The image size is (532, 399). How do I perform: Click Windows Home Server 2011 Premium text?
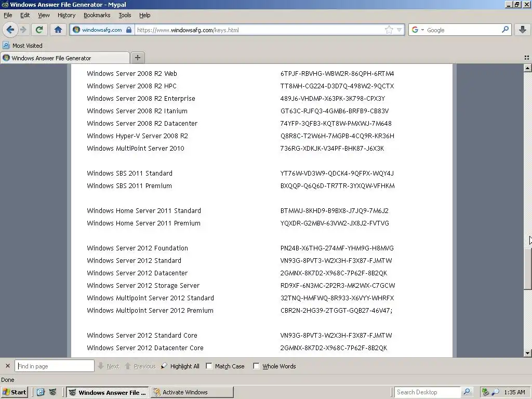click(143, 223)
